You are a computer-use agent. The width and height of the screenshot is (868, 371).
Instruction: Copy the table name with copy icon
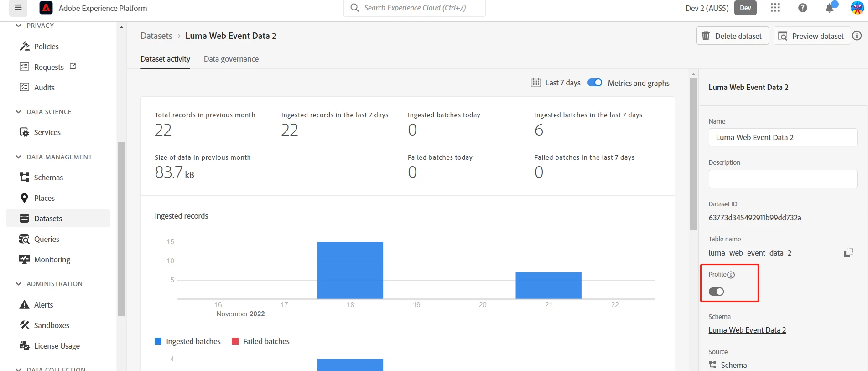848,253
